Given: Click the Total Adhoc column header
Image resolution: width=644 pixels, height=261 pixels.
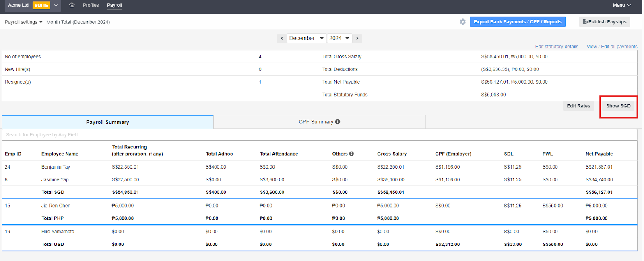Looking at the screenshot, I should coord(219,154).
